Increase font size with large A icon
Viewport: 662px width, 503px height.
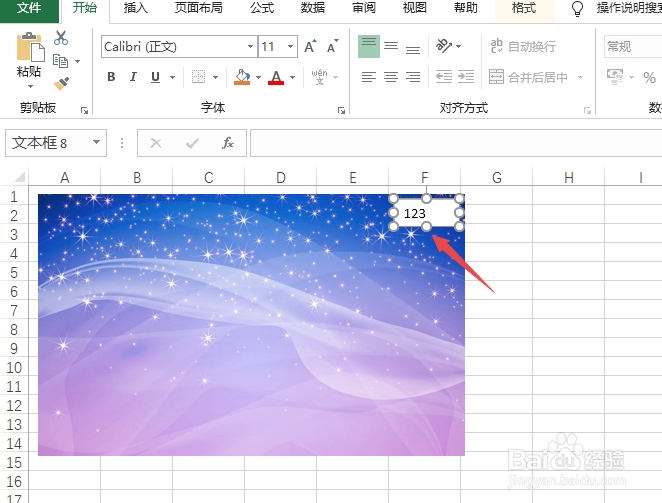(310, 46)
